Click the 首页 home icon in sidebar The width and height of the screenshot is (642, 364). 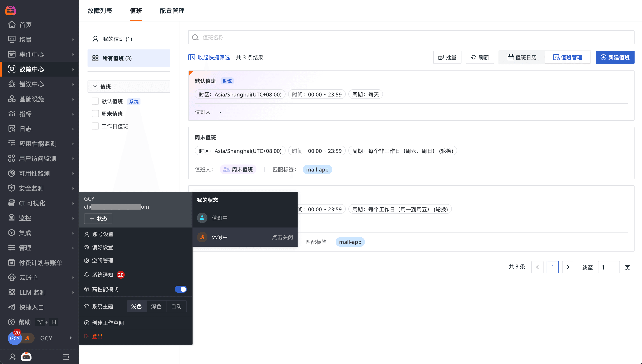12,24
